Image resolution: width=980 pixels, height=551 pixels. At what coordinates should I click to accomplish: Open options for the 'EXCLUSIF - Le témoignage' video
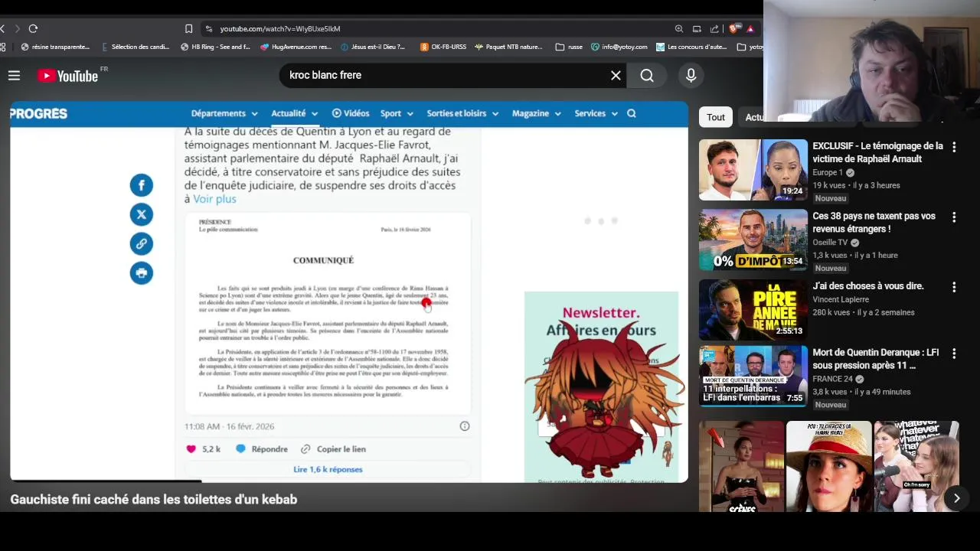pyautogui.click(x=954, y=147)
